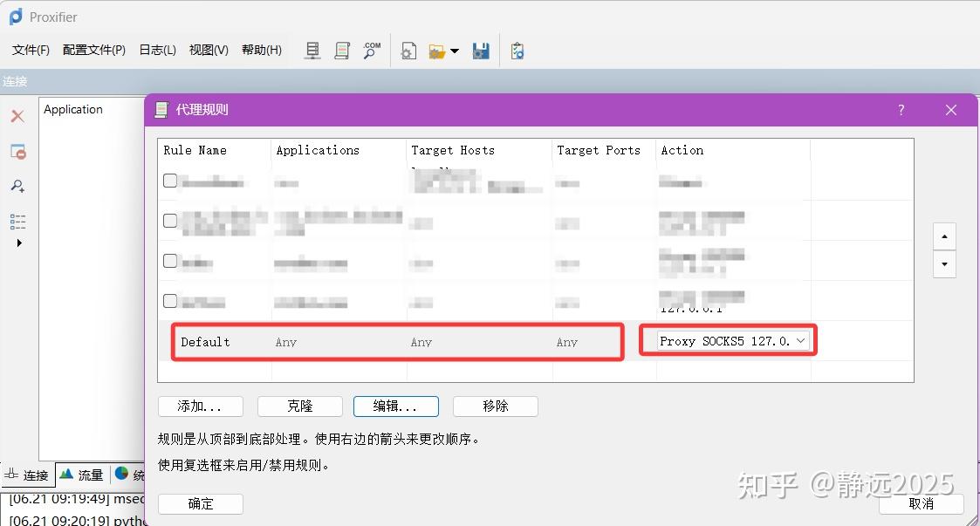Toggle the second rule's checkbox
The height and width of the screenshot is (526, 980).
(169, 220)
